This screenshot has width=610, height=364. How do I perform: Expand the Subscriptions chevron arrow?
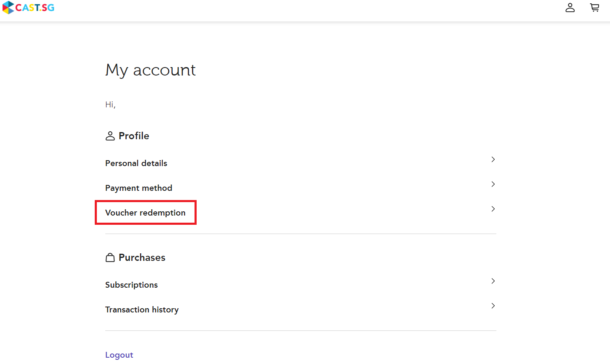pyautogui.click(x=493, y=281)
